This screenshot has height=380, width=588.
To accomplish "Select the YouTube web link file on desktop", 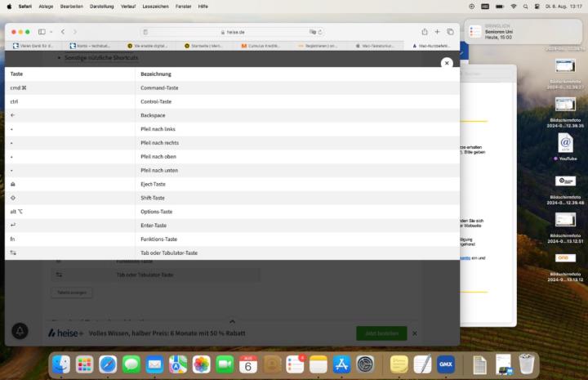I will click(565, 147).
